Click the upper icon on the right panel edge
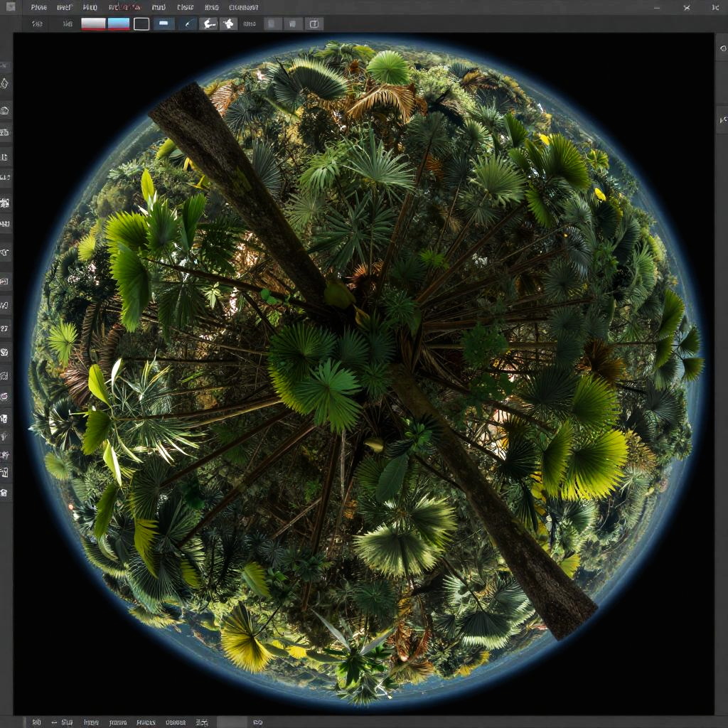This screenshot has width=728, height=728. pyautogui.click(x=722, y=48)
